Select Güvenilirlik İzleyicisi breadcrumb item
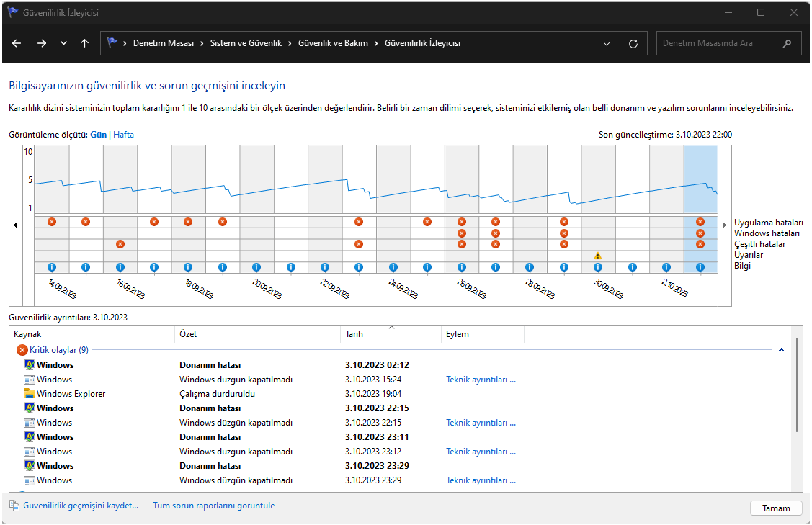This screenshot has width=812, height=525. coord(422,43)
